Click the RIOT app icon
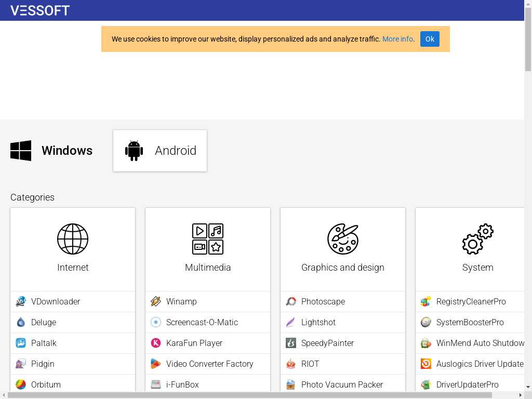 pyautogui.click(x=291, y=364)
